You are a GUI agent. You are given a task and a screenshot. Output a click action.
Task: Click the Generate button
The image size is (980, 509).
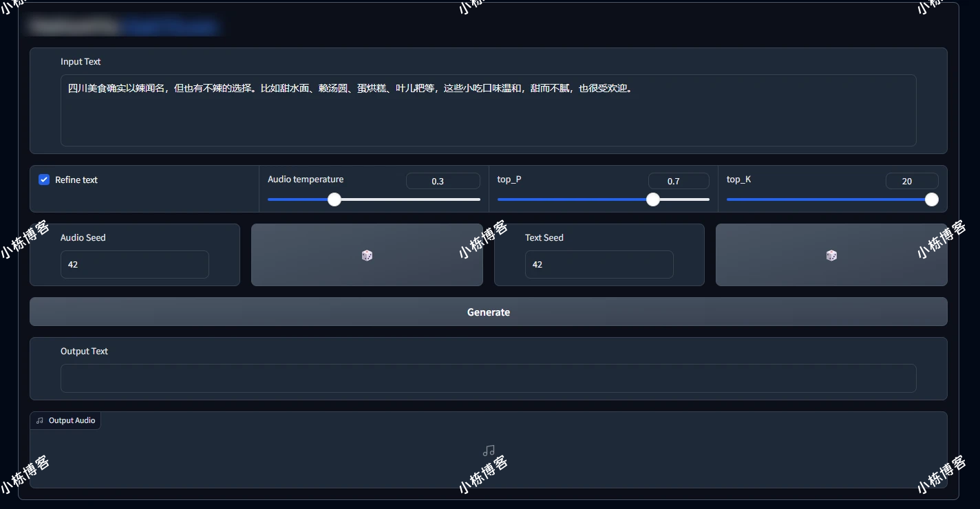[488, 312]
